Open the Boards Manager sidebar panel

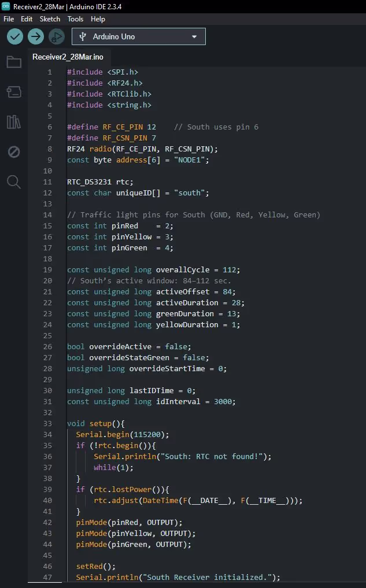pyautogui.click(x=14, y=92)
